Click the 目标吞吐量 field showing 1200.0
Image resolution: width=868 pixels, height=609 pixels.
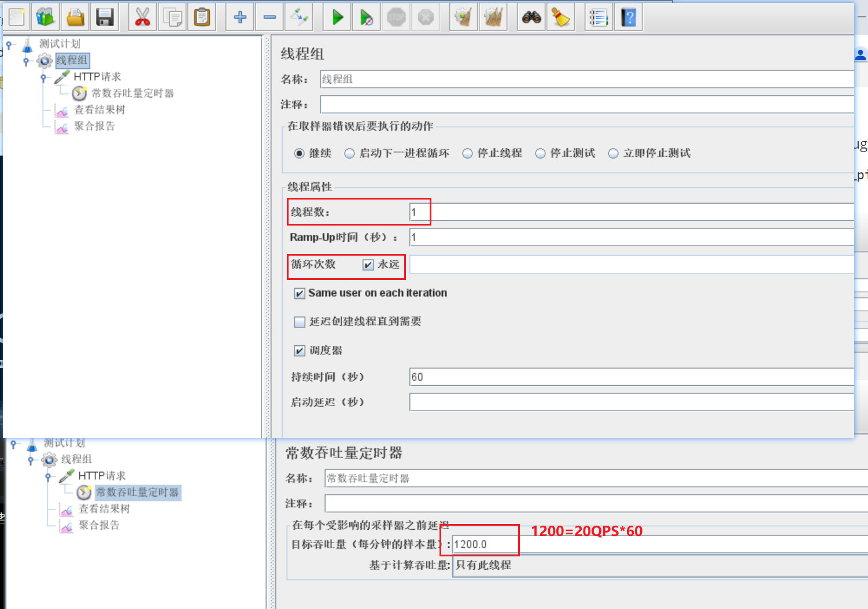coord(660,544)
